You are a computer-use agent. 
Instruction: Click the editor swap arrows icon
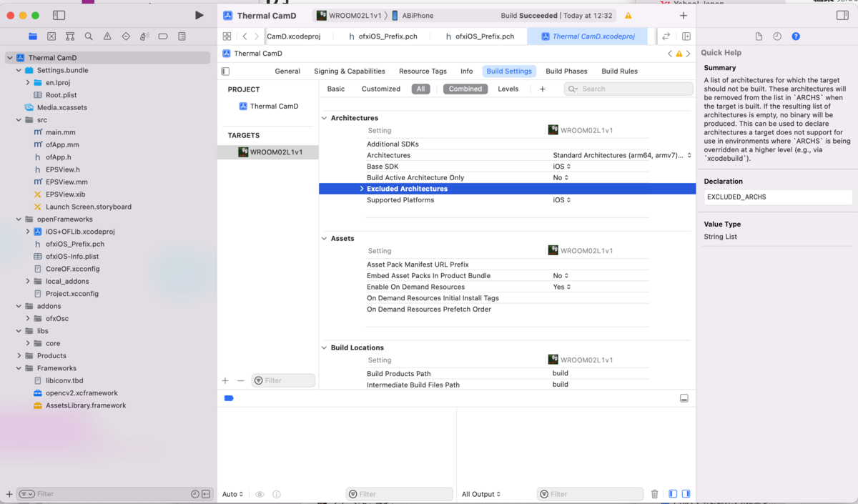coord(666,36)
